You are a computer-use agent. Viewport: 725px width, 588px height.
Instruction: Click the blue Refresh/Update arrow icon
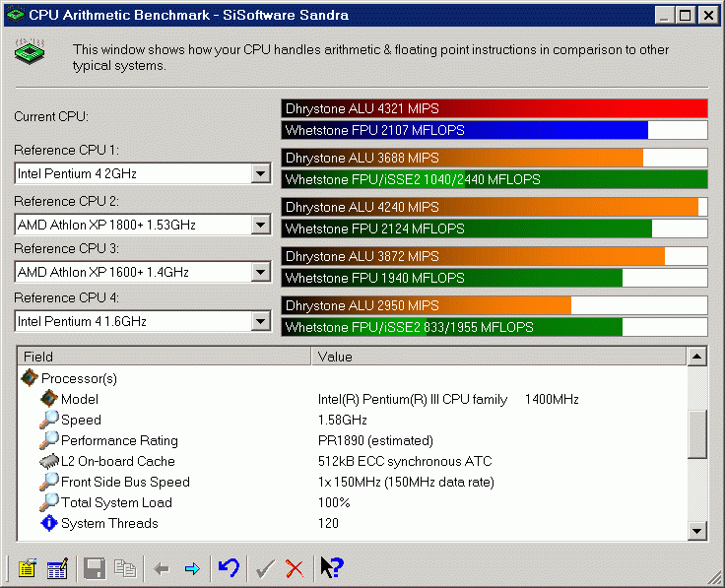[x=229, y=568]
